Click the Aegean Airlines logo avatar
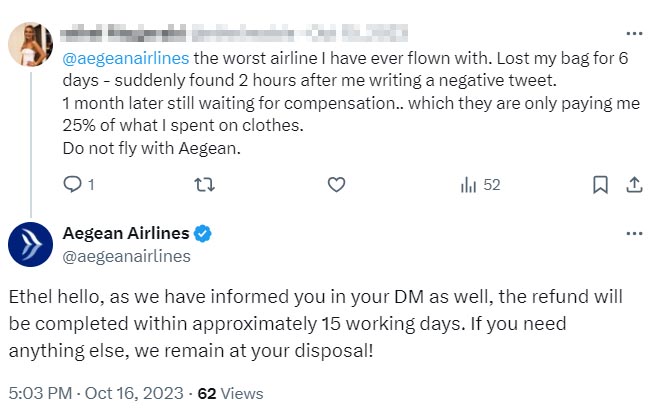Image resolution: width=659 pixels, height=419 pixels. pos(31,244)
